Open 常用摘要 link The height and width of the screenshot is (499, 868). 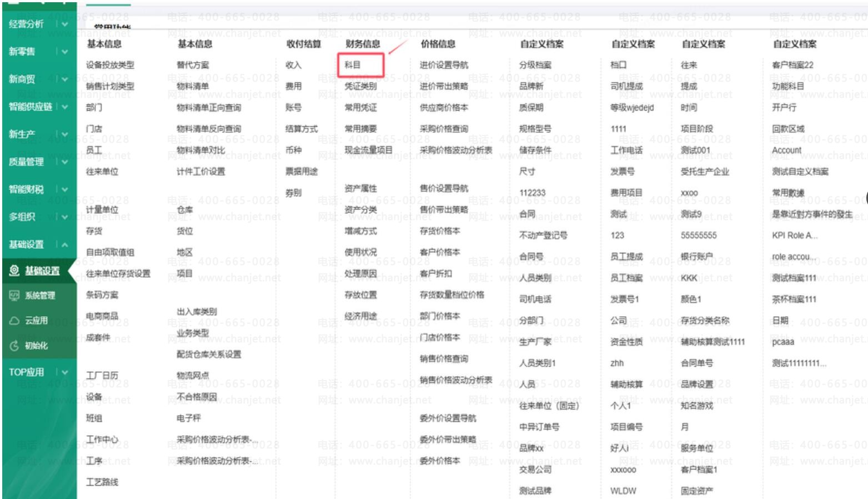(x=360, y=129)
